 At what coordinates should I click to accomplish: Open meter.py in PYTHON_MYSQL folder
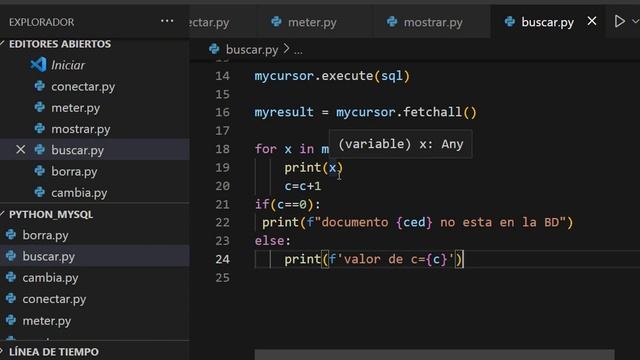tap(47, 320)
